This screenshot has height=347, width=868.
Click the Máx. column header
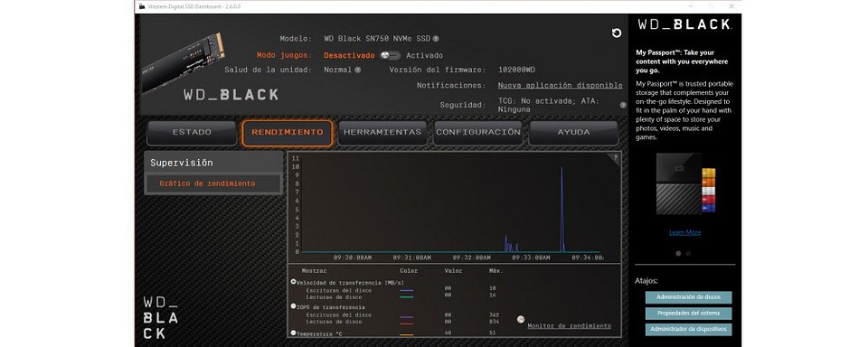tap(496, 271)
